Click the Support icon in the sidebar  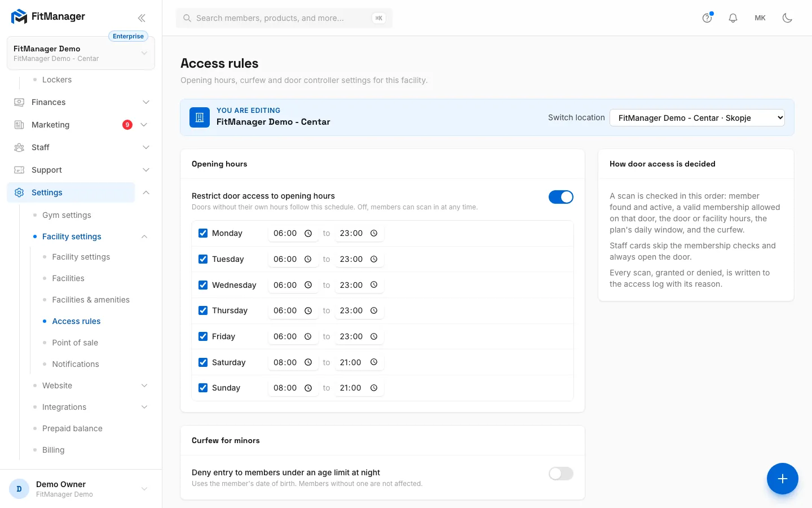click(x=19, y=170)
